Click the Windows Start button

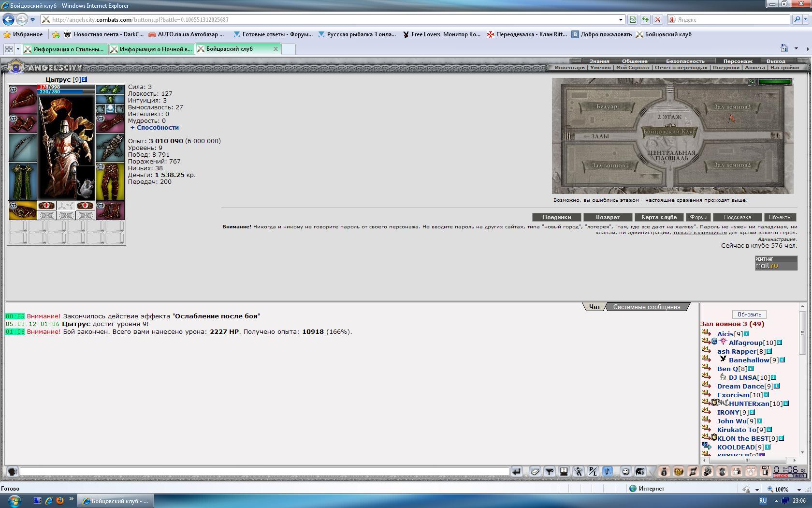tap(14, 500)
